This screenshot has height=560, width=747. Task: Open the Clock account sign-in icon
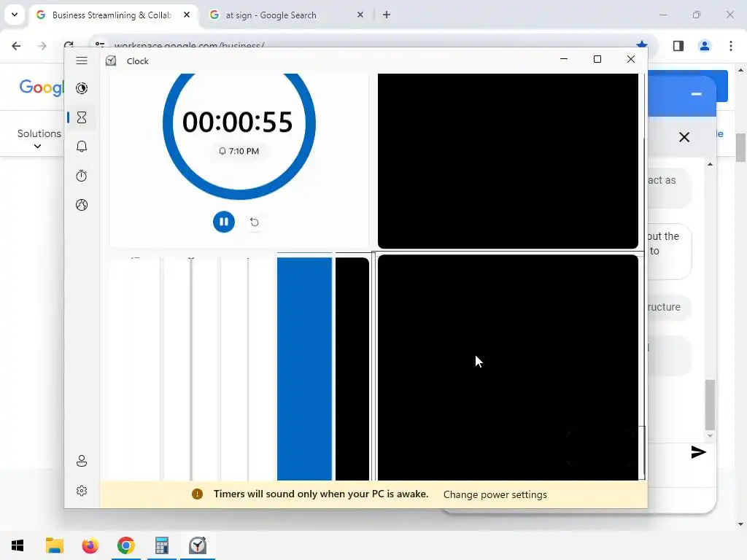coord(82,461)
